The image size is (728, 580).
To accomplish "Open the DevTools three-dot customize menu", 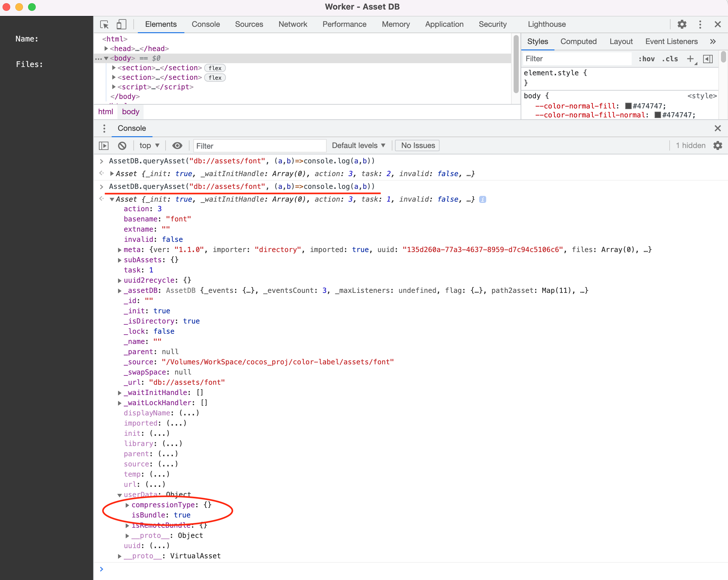I will tap(700, 24).
